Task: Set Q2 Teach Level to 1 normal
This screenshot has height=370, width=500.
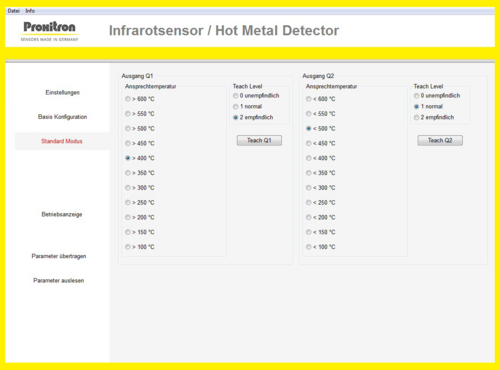Action: (428, 106)
